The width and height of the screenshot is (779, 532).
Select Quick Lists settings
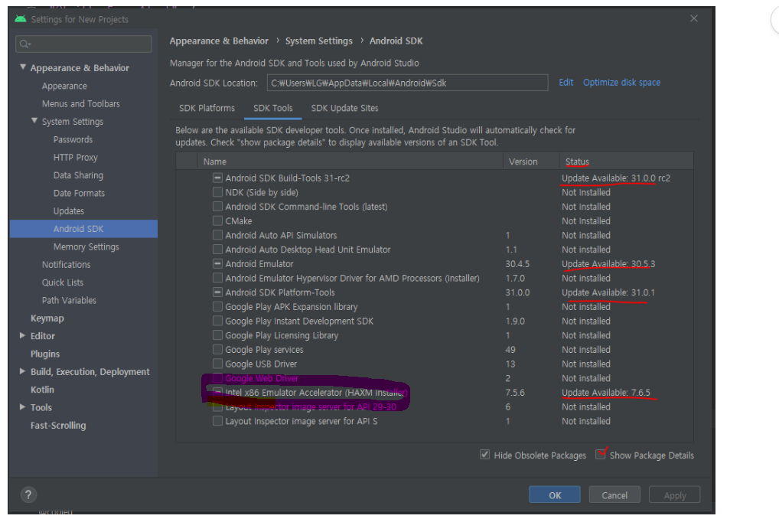pyautogui.click(x=63, y=282)
